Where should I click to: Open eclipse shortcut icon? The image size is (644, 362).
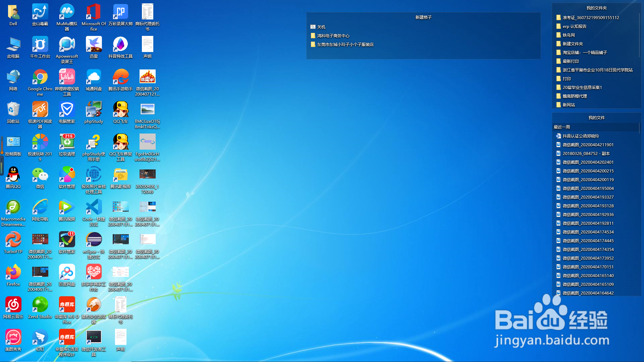tap(94, 240)
